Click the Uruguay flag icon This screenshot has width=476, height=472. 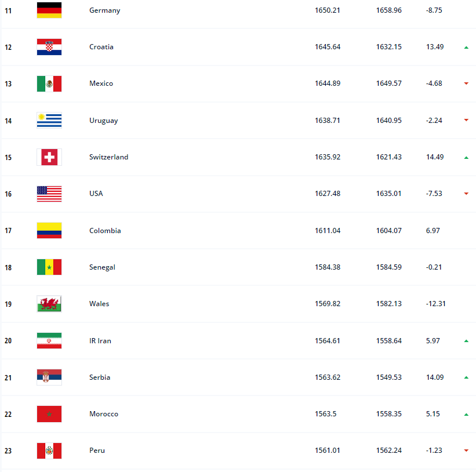click(49, 121)
